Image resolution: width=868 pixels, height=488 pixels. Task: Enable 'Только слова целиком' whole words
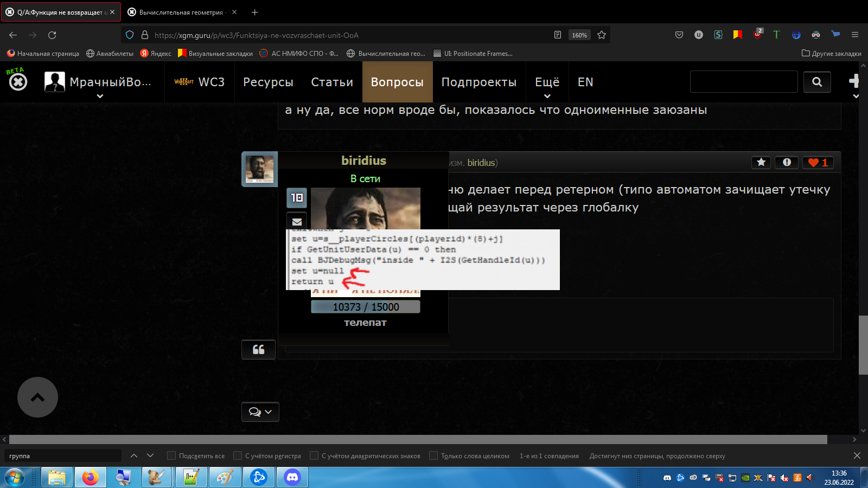click(433, 456)
